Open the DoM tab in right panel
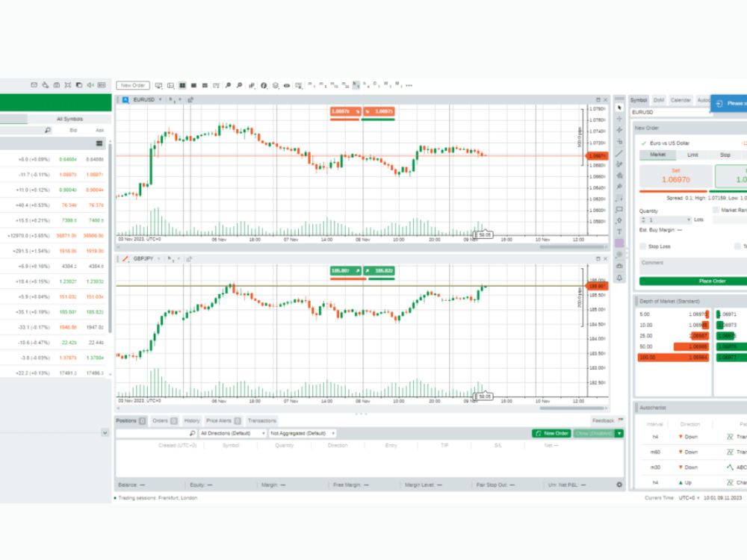 (x=659, y=100)
